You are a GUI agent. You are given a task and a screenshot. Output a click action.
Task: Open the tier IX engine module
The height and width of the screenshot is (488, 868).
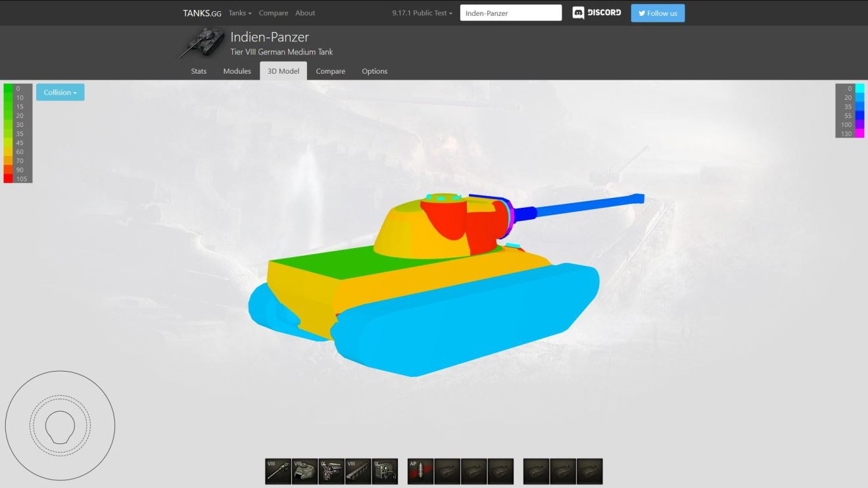pyautogui.click(x=331, y=472)
